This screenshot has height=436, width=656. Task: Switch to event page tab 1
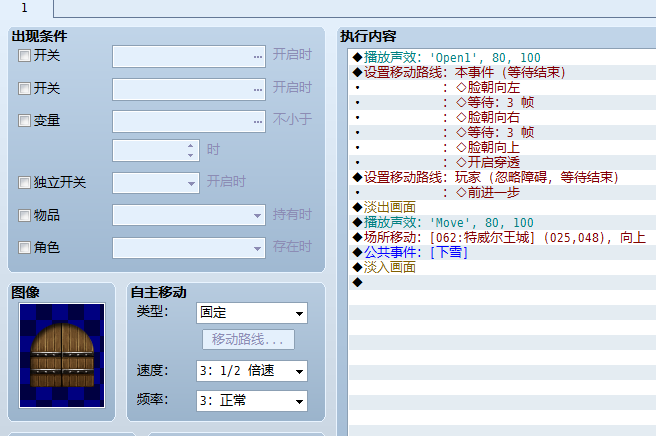[x=25, y=8]
